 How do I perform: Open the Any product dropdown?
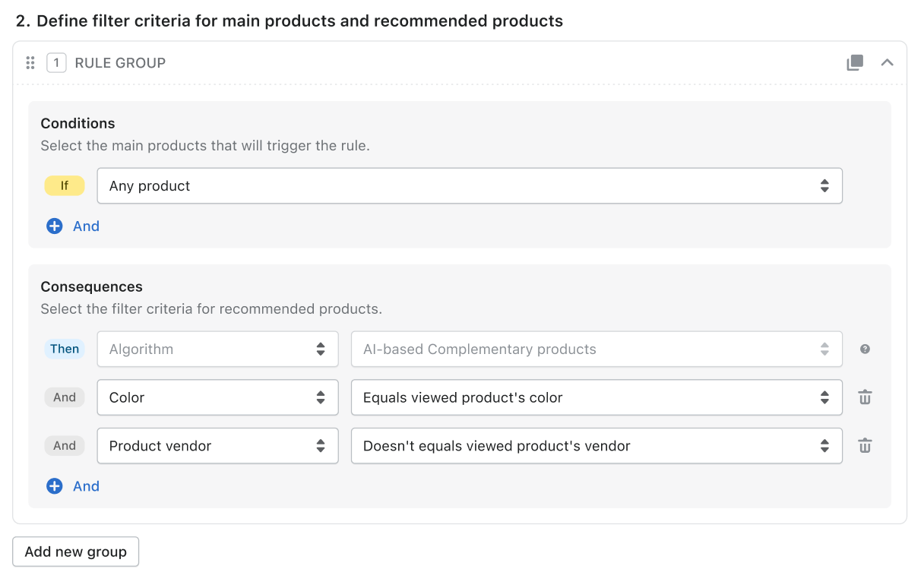[x=470, y=185]
